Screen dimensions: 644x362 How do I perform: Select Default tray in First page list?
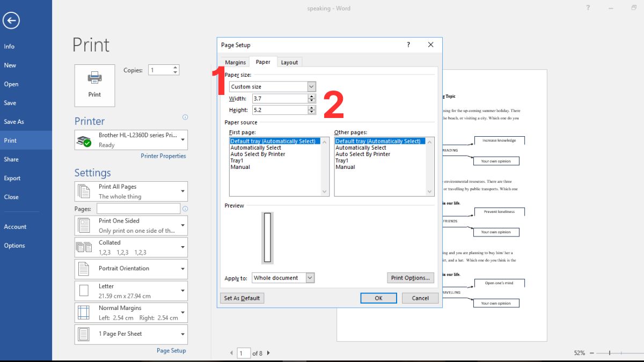(275, 141)
